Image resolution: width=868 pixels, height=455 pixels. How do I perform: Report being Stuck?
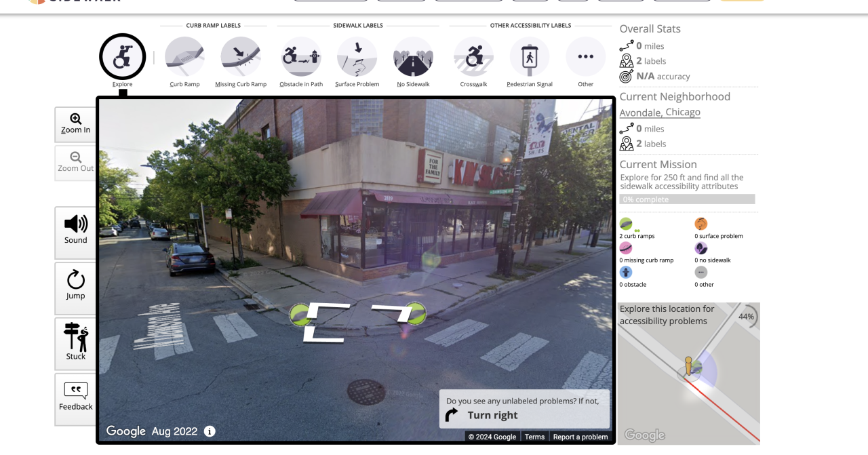tap(75, 343)
